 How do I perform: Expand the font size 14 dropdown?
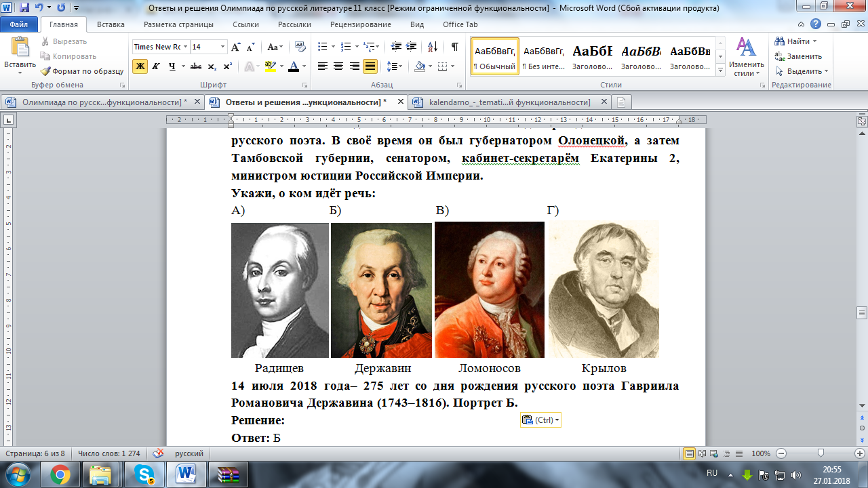point(222,47)
